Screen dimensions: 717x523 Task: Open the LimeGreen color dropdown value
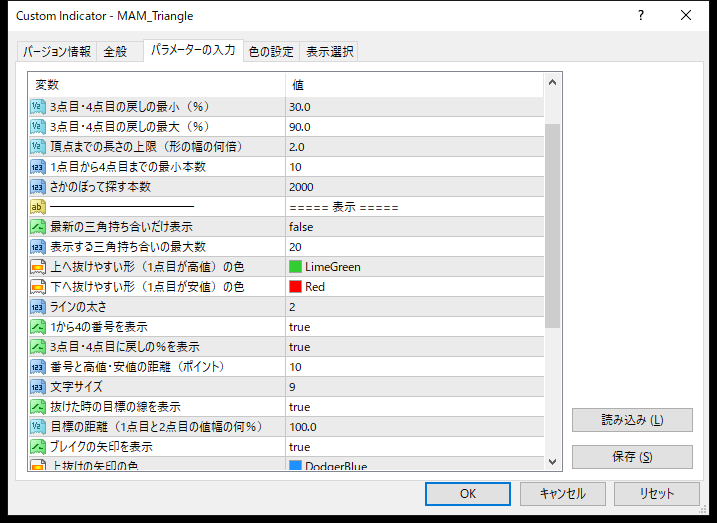click(x=414, y=267)
